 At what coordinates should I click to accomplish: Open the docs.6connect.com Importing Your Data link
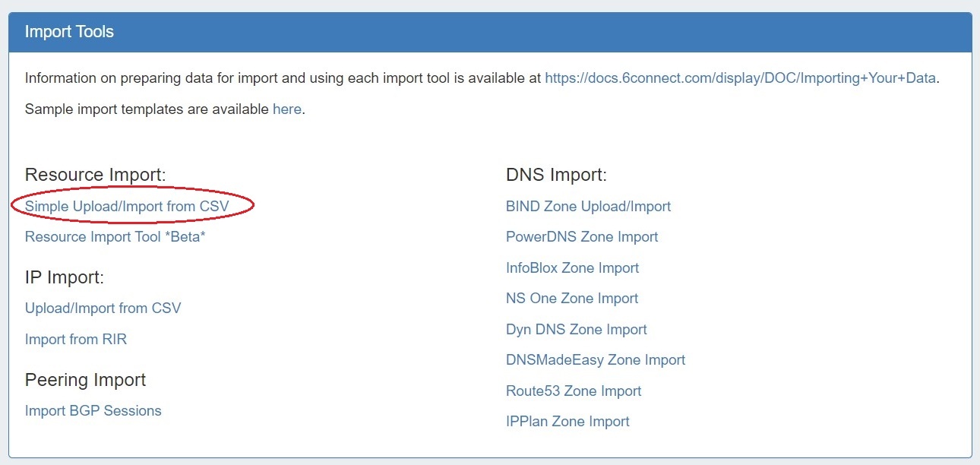click(740, 77)
